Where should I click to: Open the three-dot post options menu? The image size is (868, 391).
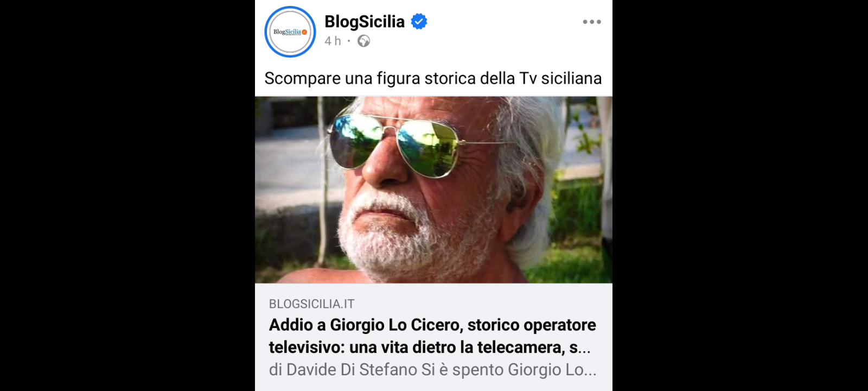tap(591, 22)
